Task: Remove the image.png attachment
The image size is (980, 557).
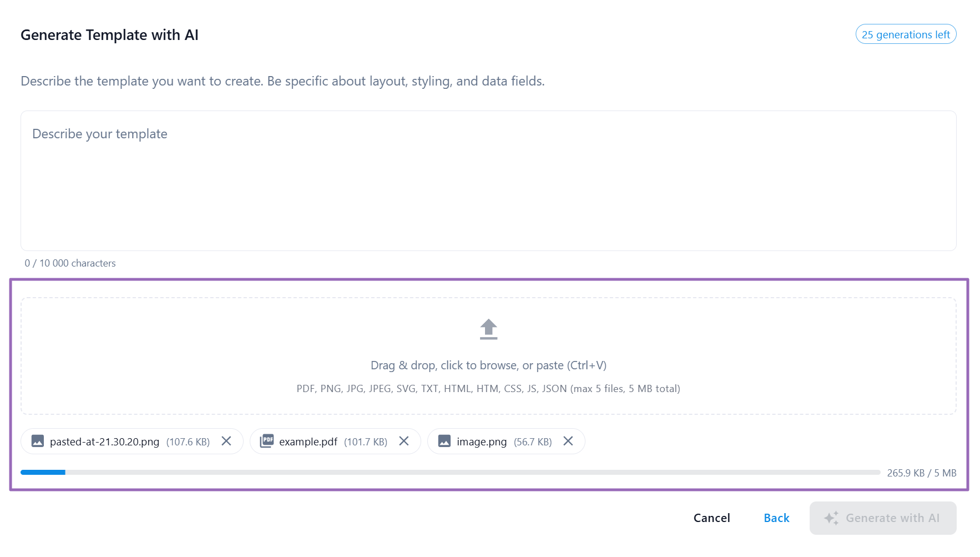Action: pos(568,441)
